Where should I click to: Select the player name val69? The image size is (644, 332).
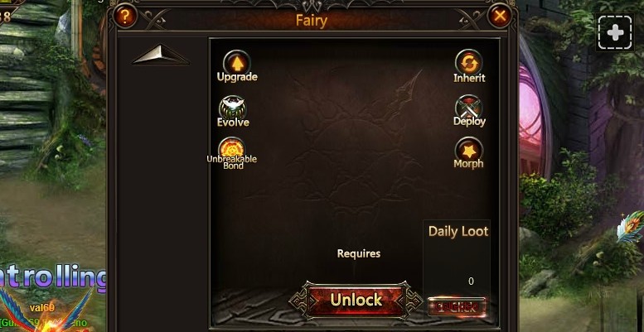[x=42, y=307]
